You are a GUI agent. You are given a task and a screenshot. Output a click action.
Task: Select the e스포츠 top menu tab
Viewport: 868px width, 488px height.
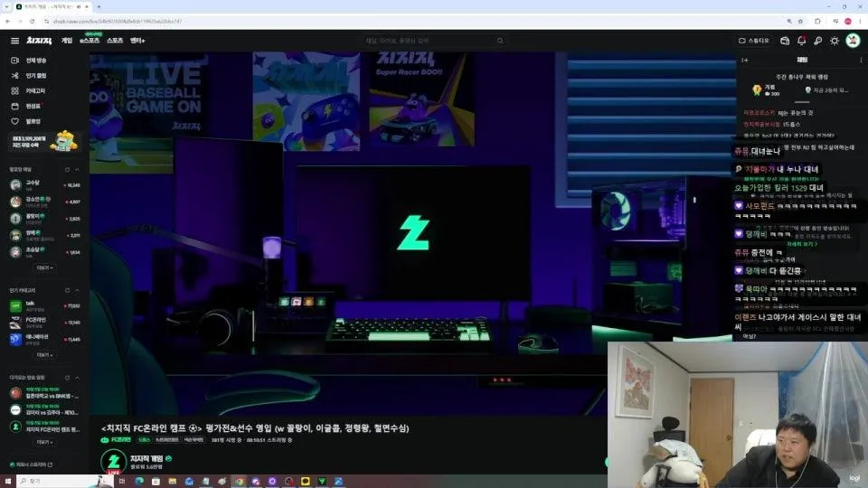point(90,41)
